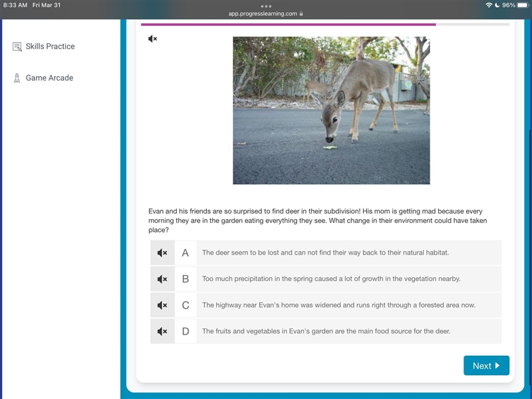Screen dimensions: 532x399
Task: Select answer B about too much precipitation
Action: (326, 279)
